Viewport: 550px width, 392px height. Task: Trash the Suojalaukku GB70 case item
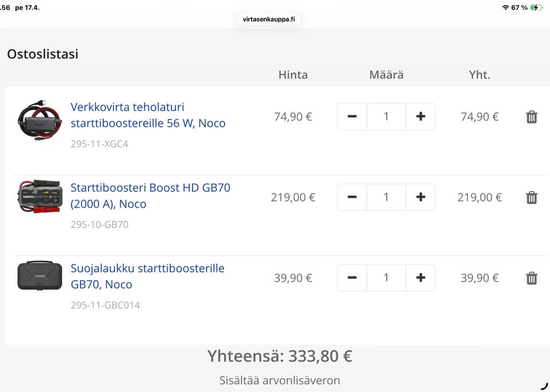pyautogui.click(x=532, y=278)
